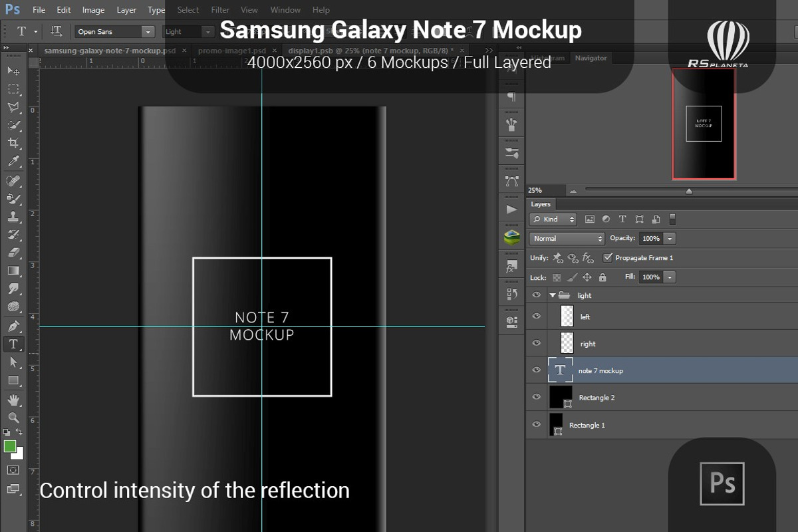Screen dimensions: 798x532
Task: Collapse the light layer group
Action: [x=553, y=295]
